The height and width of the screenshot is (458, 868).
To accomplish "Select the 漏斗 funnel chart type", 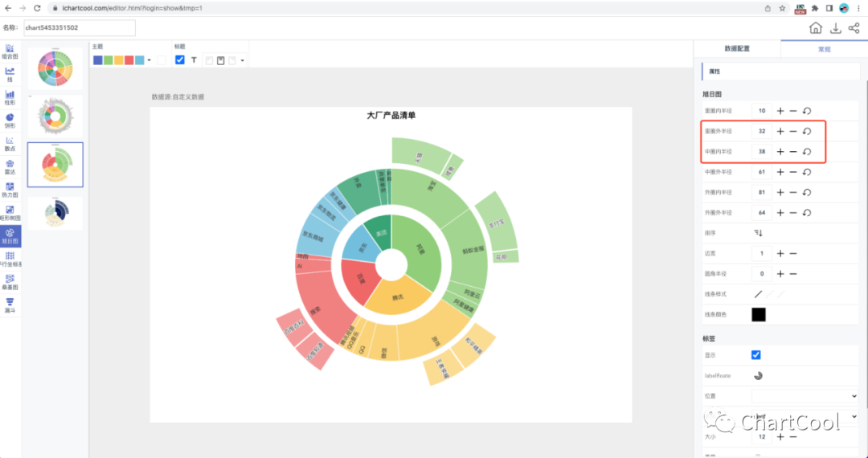I will (10, 304).
